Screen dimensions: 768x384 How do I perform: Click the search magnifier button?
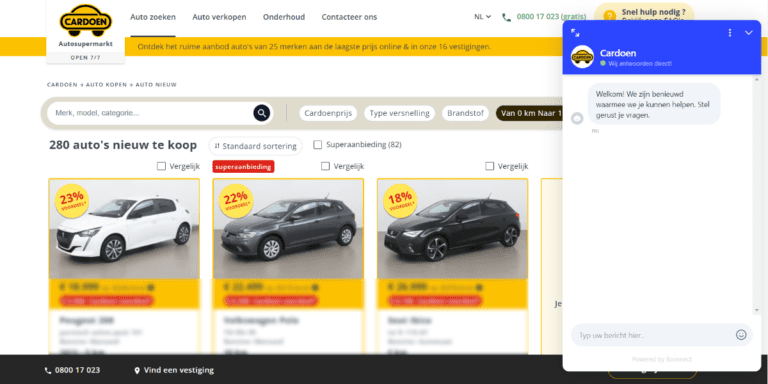click(262, 113)
